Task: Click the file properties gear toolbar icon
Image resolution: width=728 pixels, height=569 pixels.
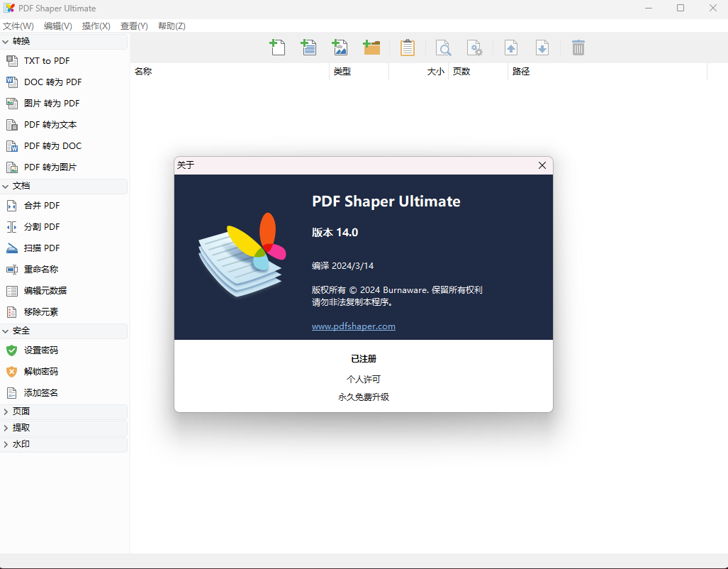Action: [474, 48]
